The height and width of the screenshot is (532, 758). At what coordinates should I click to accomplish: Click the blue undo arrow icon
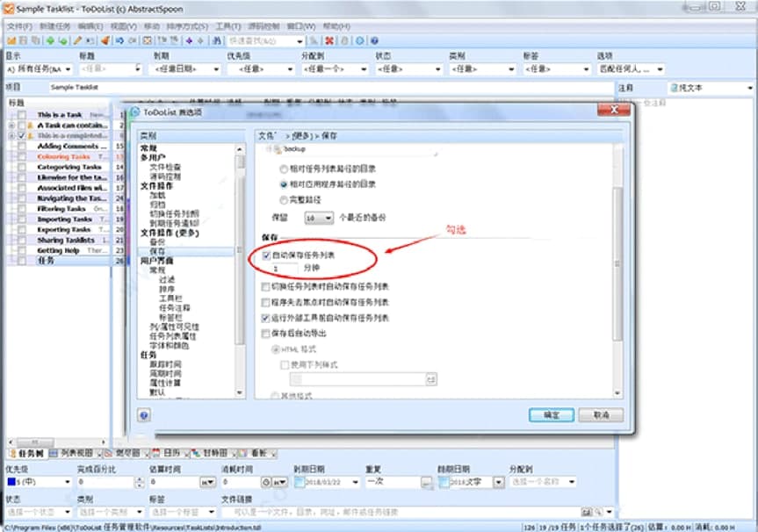coord(119,40)
